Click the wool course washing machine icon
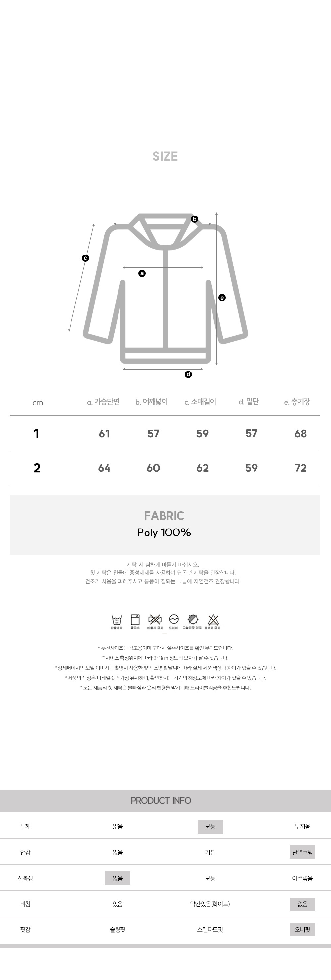Image resolution: width=331 pixels, height=980 pixels. [x=135, y=620]
